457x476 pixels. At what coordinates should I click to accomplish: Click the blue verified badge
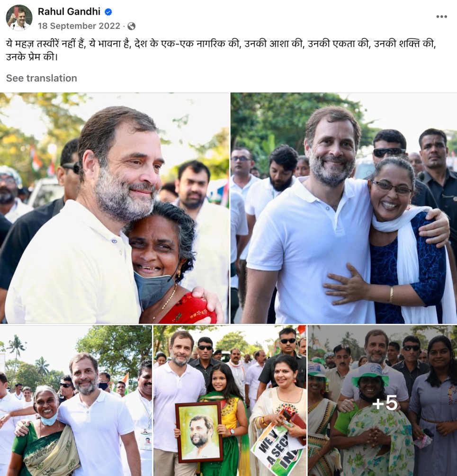pyautogui.click(x=108, y=12)
